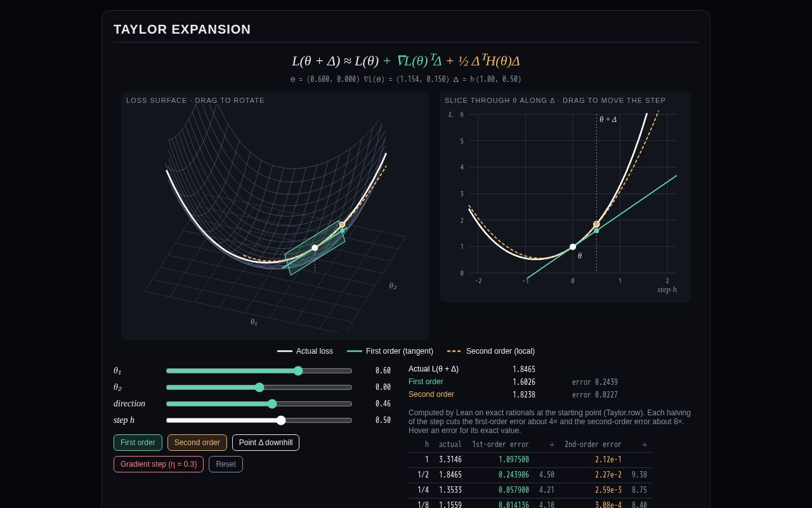
Task: Click the 1st-order error cell 0.057900
Action: coord(514,490)
